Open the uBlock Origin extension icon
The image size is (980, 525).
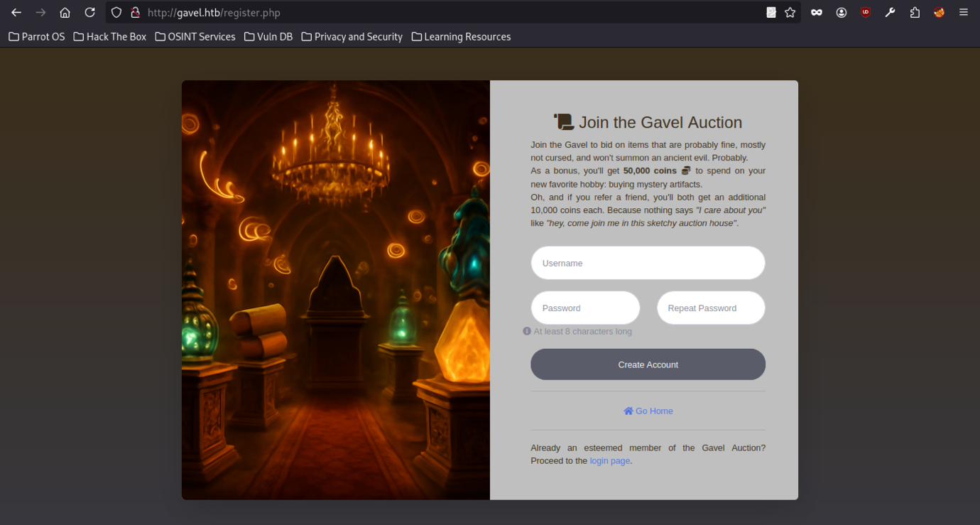[x=866, y=13]
